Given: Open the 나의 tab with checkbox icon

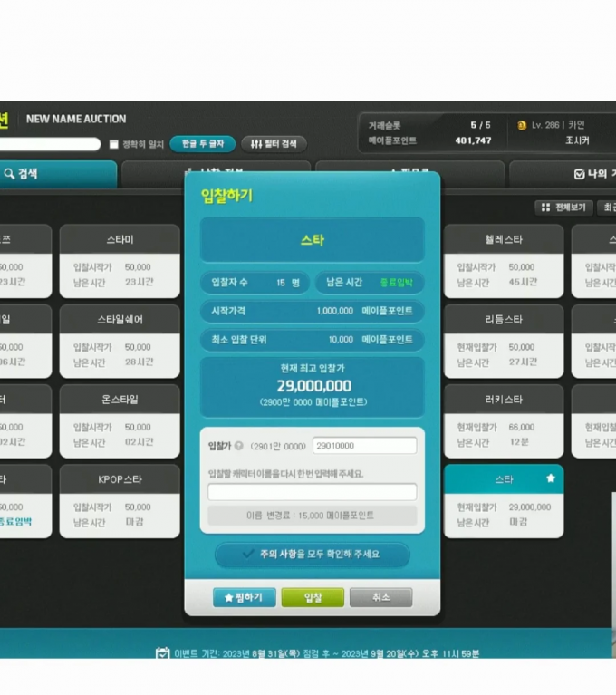Looking at the screenshot, I should coord(580,174).
